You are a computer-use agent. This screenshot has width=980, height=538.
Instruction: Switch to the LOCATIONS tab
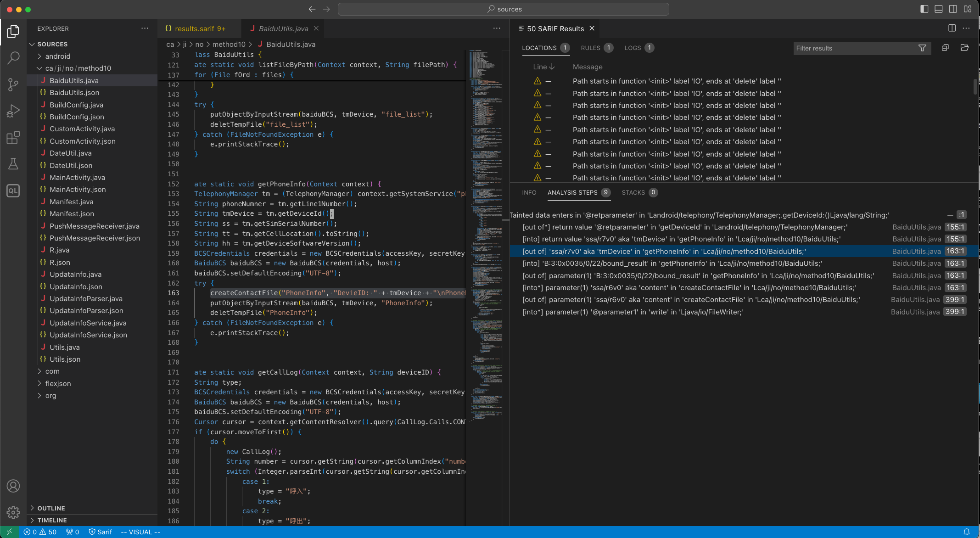point(546,48)
